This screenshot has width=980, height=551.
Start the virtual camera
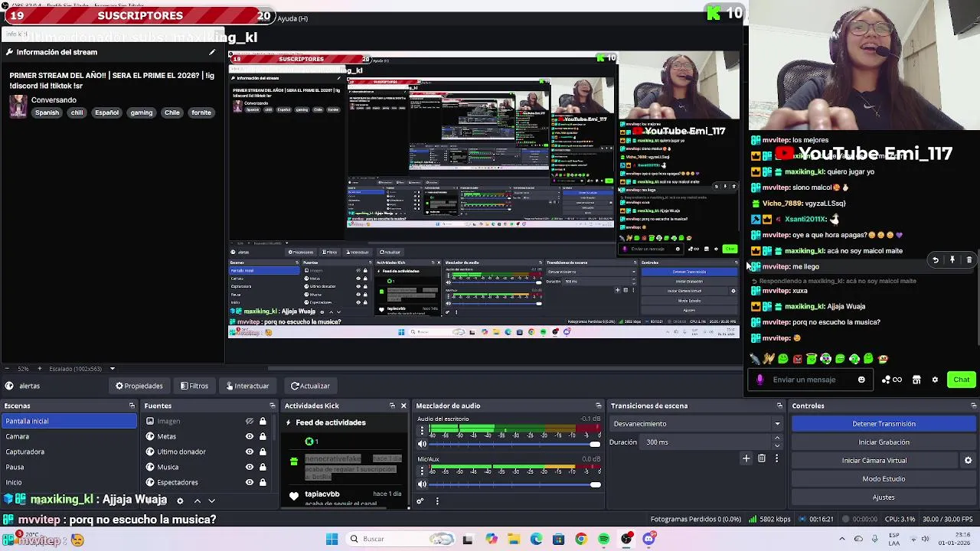(874, 461)
